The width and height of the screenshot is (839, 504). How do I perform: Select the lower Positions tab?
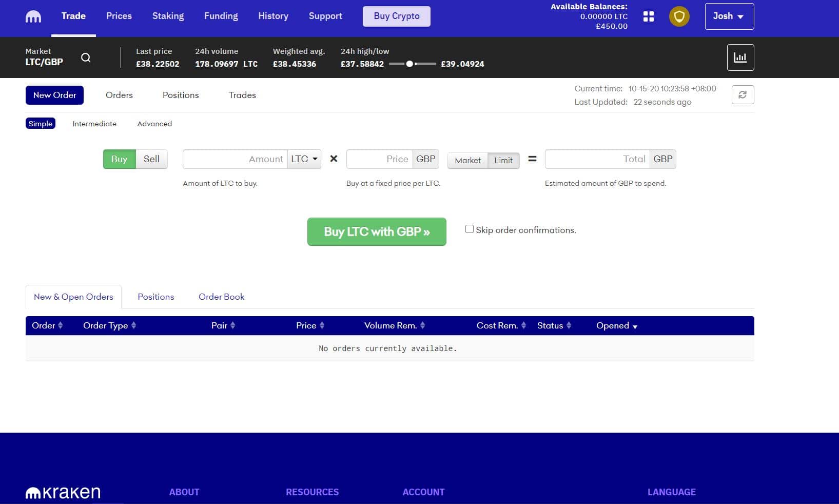pyautogui.click(x=156, y=297)
